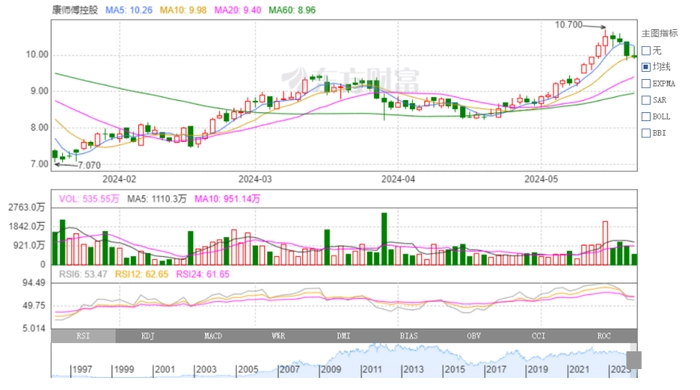The width and height of the screenshot is (700, 390).
Task: Select the RSI indicator tab
Action: (x=83, y=336)
